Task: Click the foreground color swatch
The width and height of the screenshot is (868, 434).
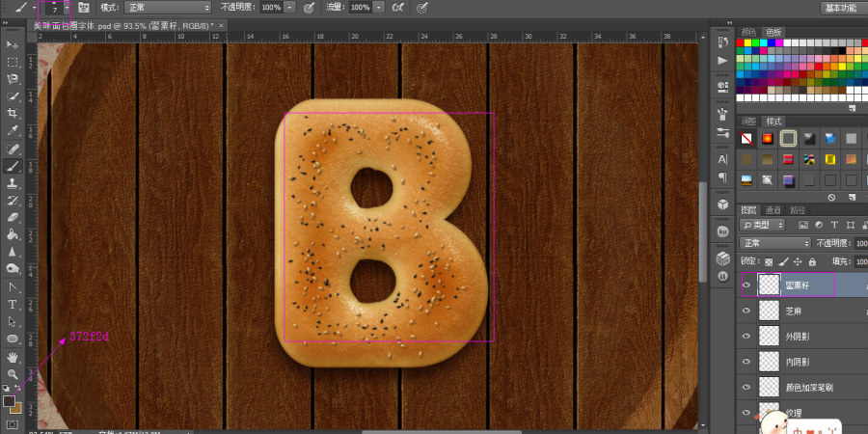Action: pyautogui.click(x=9, y=401)
